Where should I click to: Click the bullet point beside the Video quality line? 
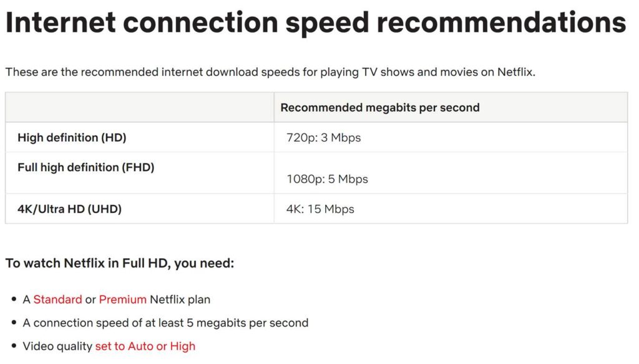[14, 346]
